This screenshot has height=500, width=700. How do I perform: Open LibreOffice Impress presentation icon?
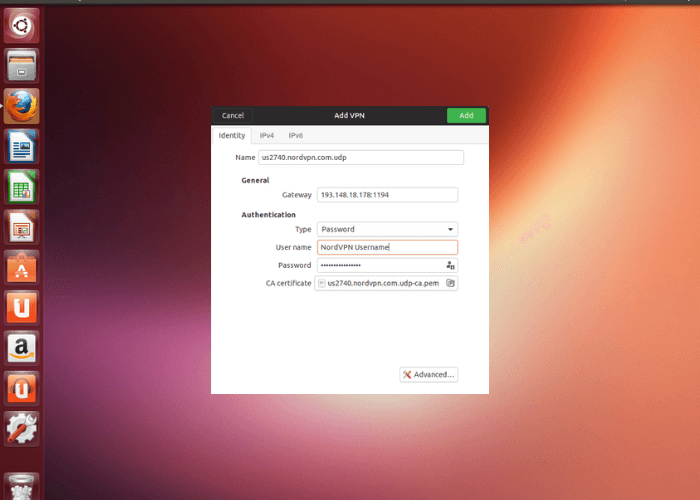pos(21,227)
